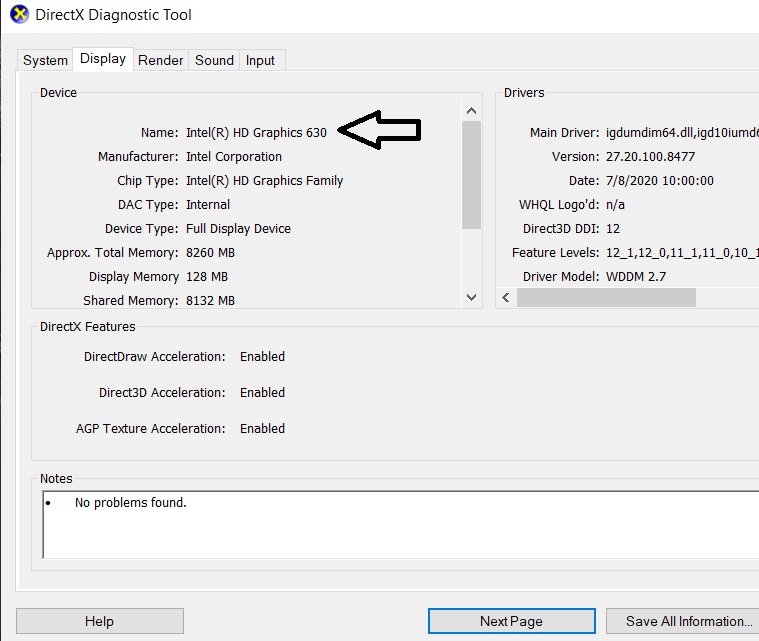This screenshot has width=759, height=641.
Task: Click the Direct3D DDI value '12'
Action: point(613,229)
